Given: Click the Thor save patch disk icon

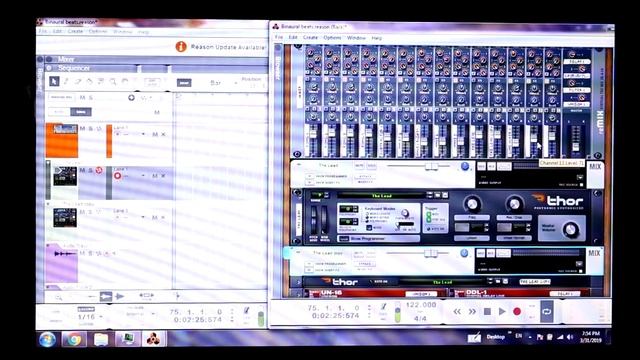Looking at the screenshot, I should click(445, 196).
